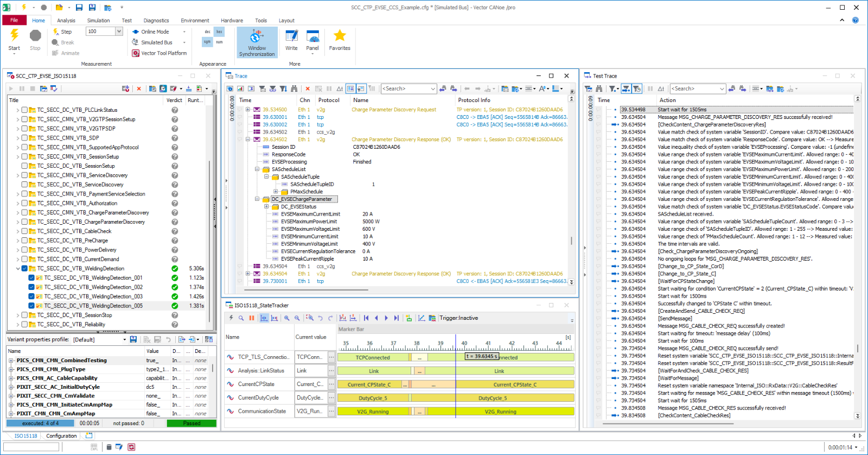
Task: Toggle sym symbolic display
Action: tap(207, 42)
